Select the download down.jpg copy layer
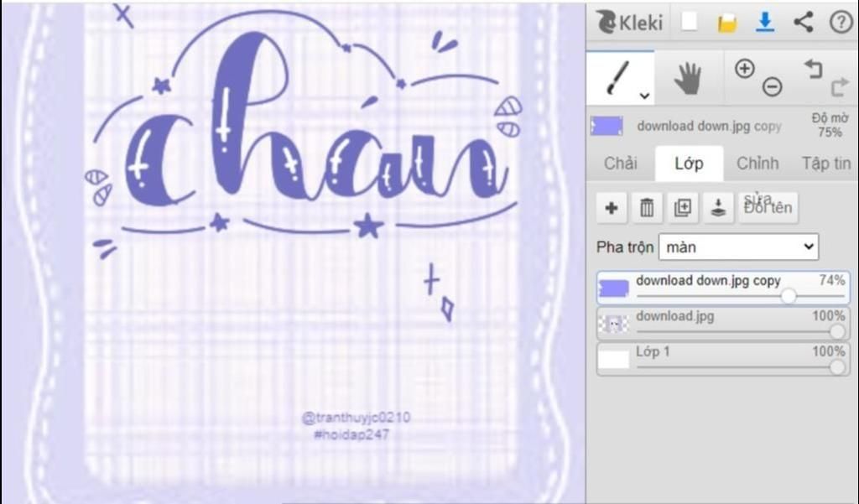The height and width of the screenshot is (504, 859). 722,288
